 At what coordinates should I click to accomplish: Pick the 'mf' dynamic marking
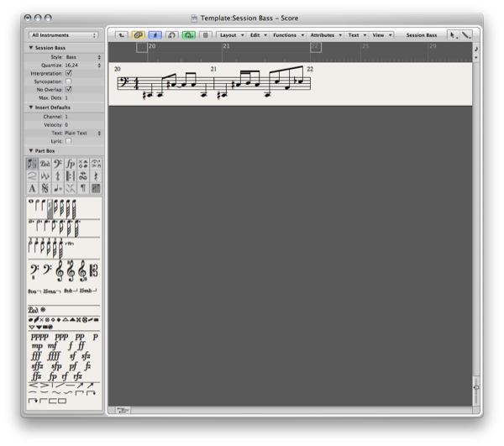click(53, 345)
